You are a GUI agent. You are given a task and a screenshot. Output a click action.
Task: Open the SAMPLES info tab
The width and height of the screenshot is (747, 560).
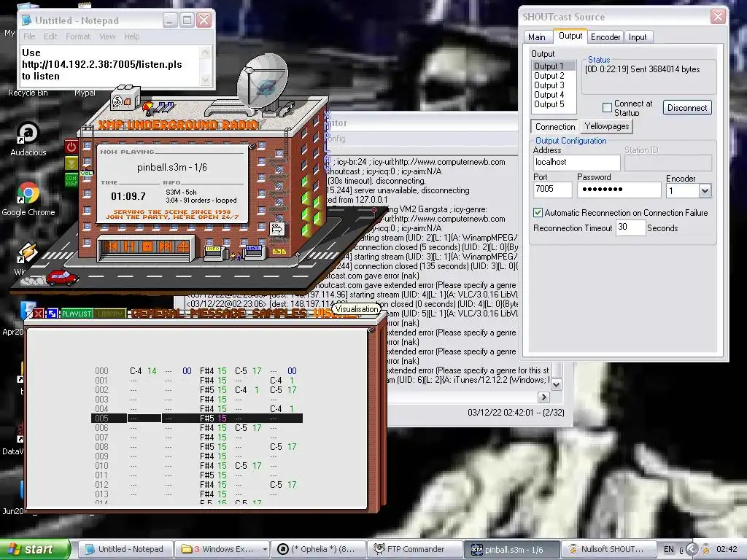coord(279,314)
